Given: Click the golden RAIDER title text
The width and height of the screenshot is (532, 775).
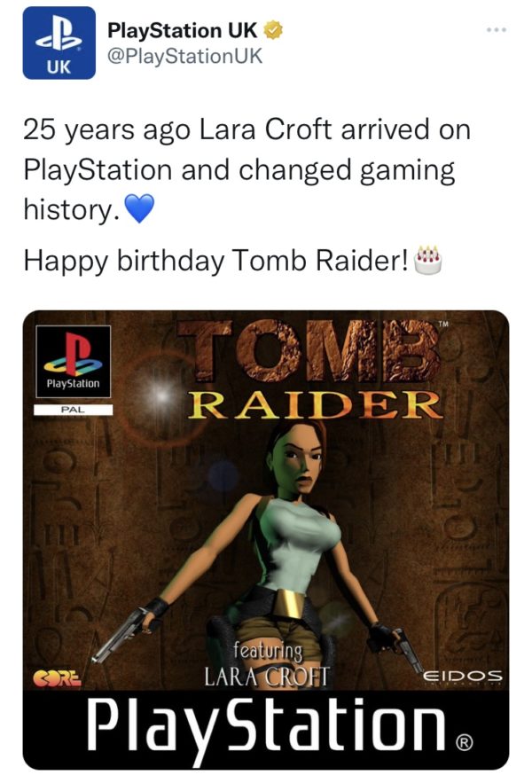Looking at the screenshot, I should (x=316, y=404).
